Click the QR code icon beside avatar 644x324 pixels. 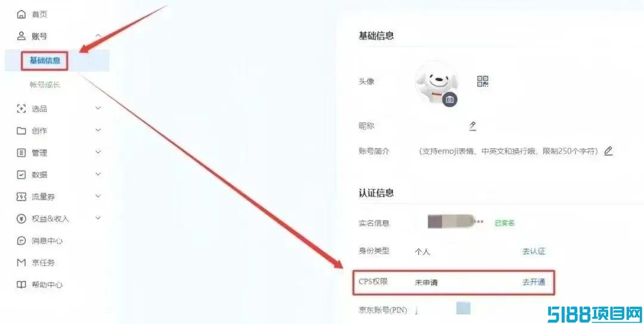tap(482, 81)
